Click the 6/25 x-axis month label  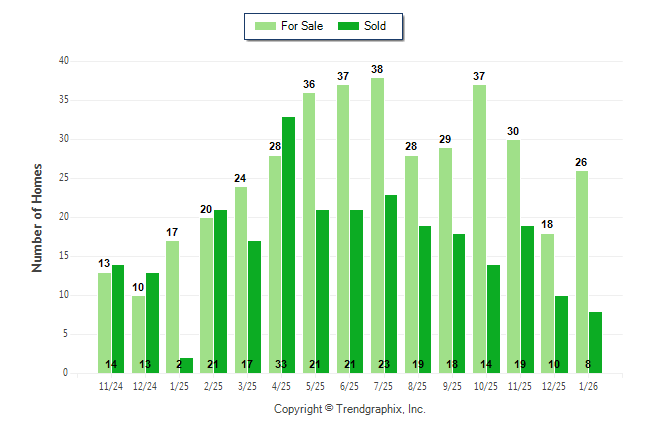(349, 385)
